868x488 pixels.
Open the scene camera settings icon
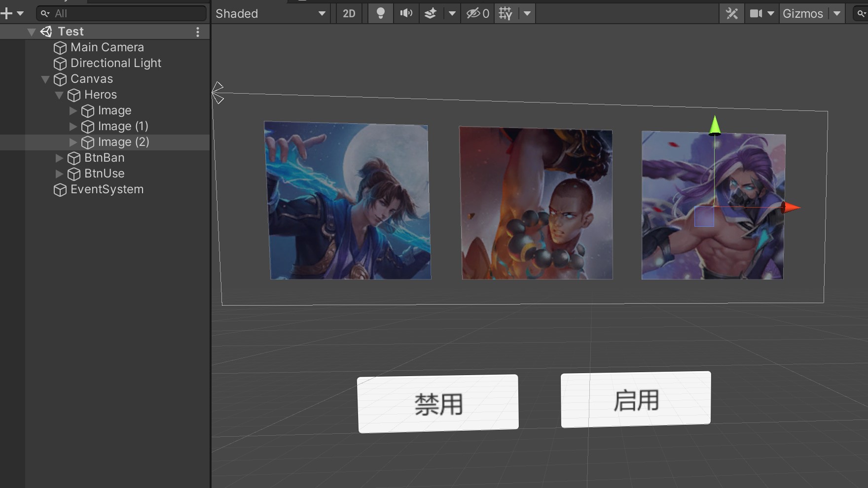coord(756,13)
